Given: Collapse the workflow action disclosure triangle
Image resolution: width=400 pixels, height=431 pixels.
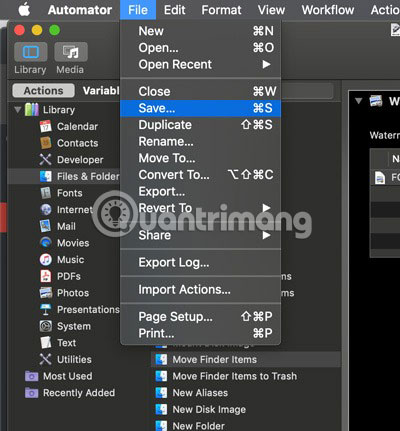Looking at the screenshot, I should coord(359,101).
